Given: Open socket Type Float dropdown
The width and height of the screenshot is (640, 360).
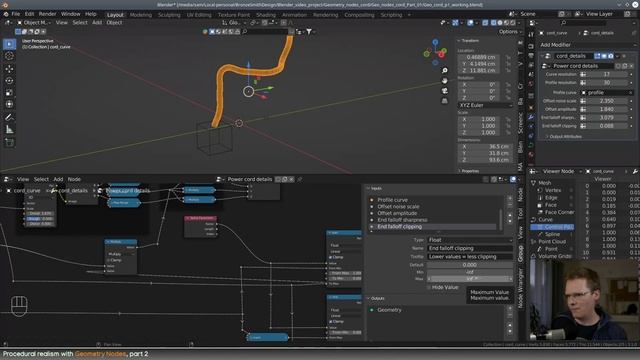Looking at the screenshot, I should pos(470,240).
